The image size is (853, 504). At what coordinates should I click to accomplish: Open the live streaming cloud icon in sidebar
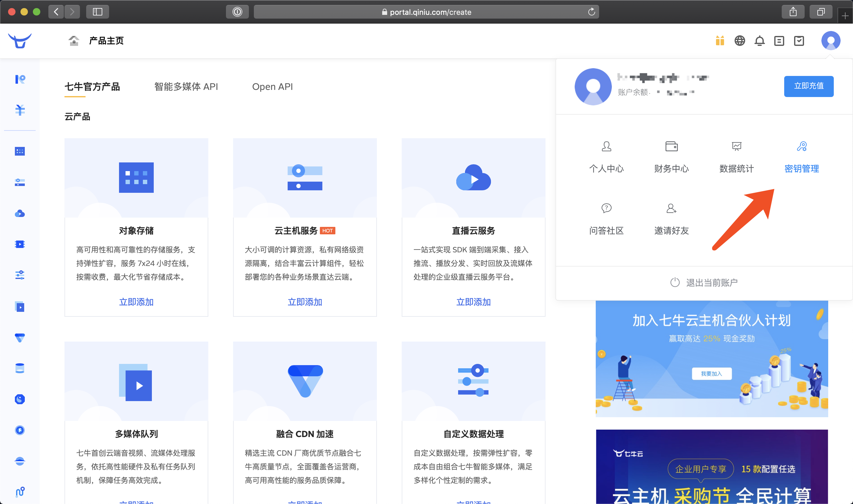pyautogui.click(x=20, y=213)
